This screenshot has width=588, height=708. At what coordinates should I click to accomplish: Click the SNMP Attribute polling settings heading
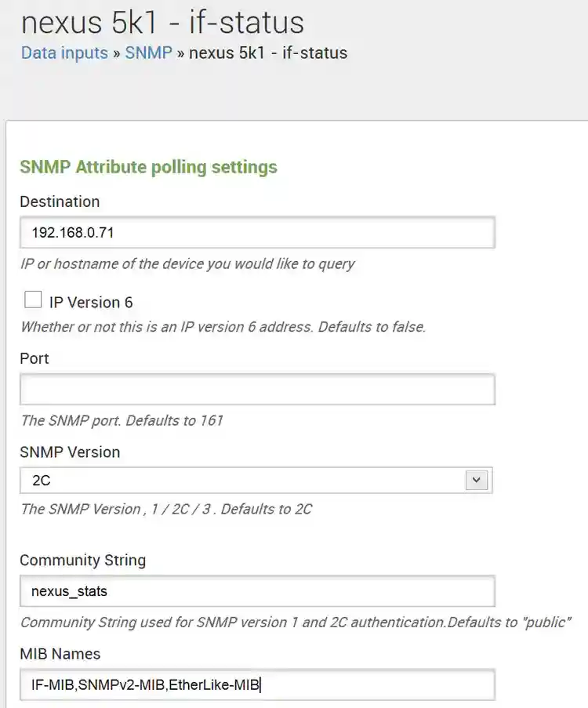pos(148,166)
